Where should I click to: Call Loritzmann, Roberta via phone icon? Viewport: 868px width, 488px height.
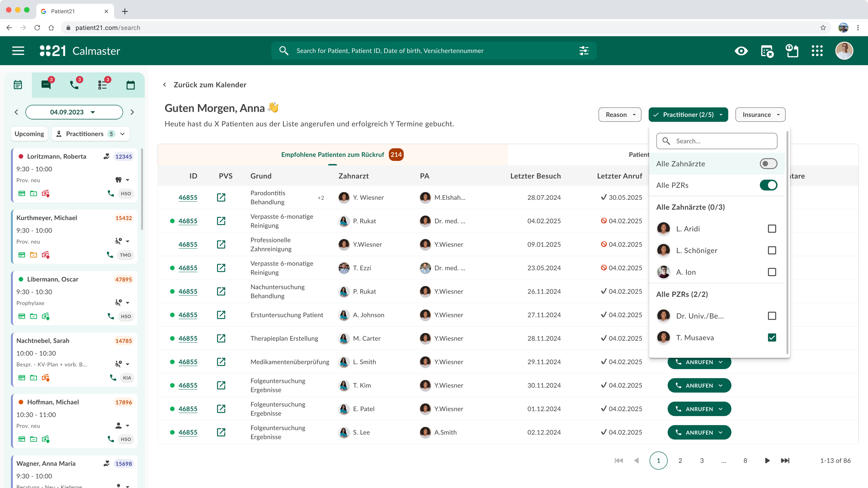click(x=111, y=193)
